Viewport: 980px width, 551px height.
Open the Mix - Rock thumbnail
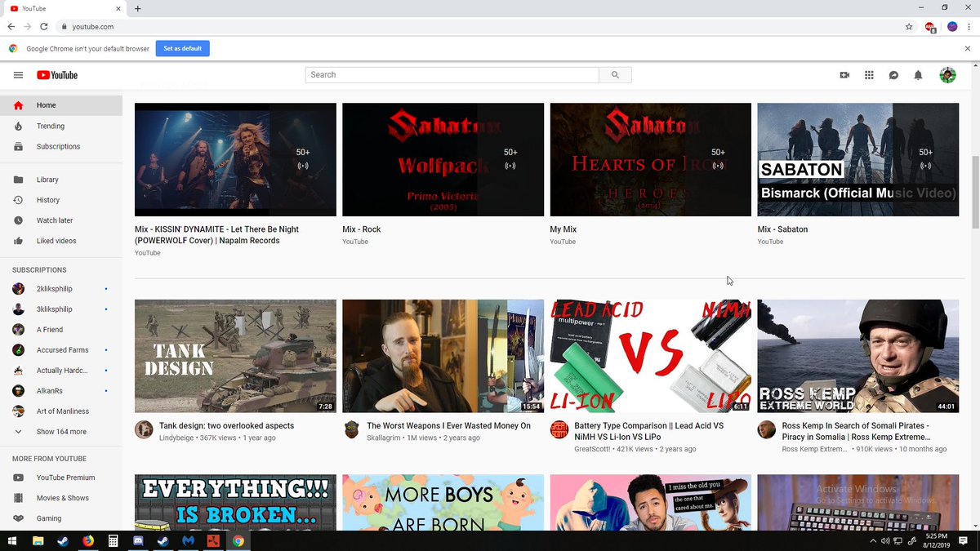click(x=443, y=159)
